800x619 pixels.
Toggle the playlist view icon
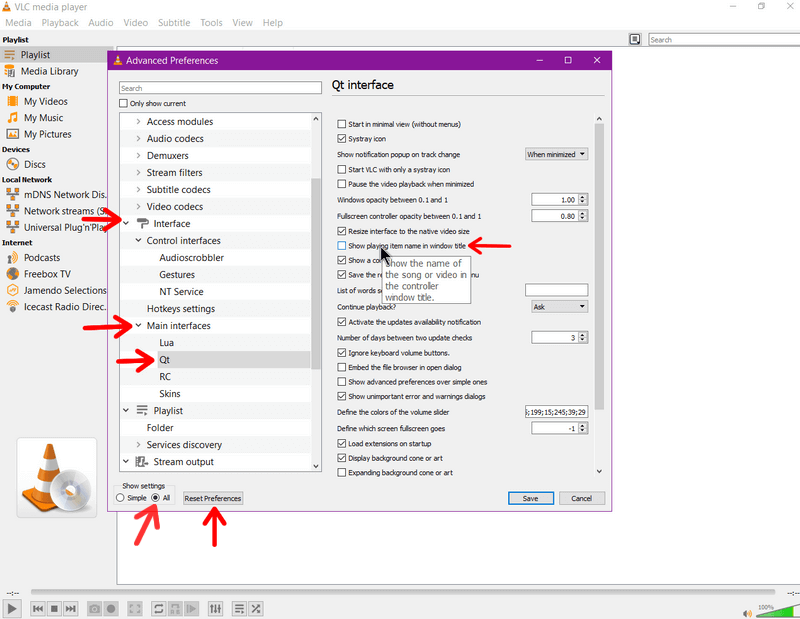[x=239, y=608]
